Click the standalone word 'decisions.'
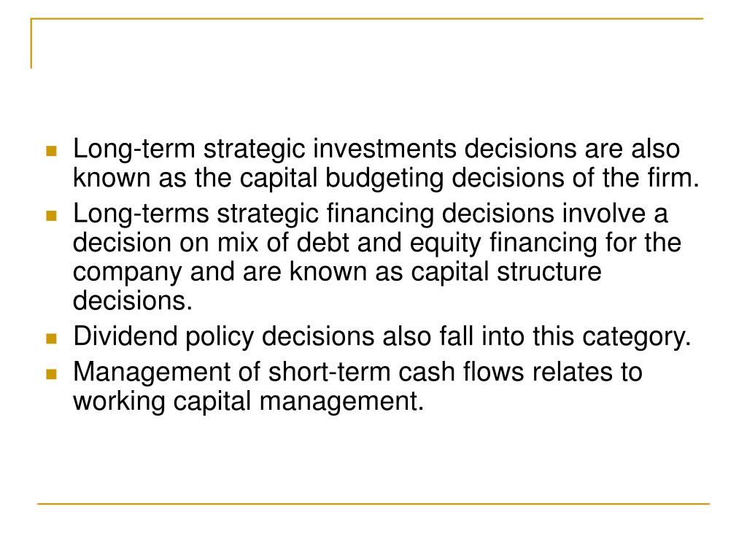 pyautogui.click(x=133, y=301)
